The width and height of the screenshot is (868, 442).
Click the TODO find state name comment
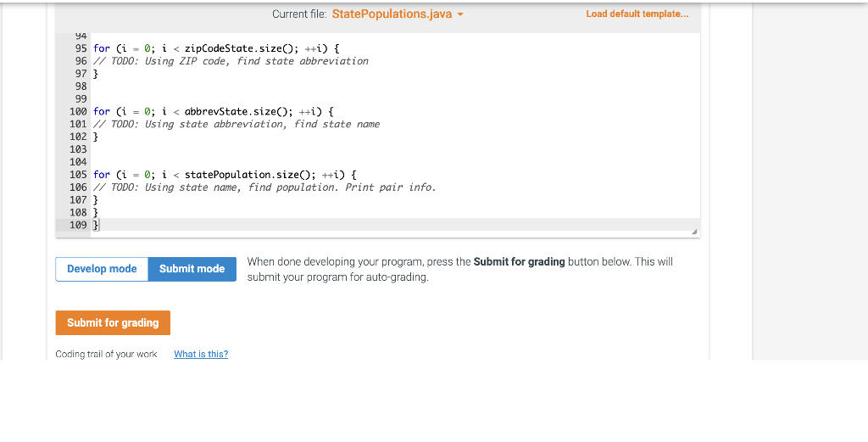(x=236, y=124)
